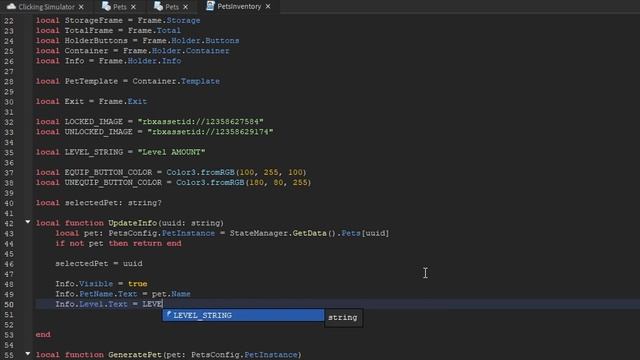
Task: Click the "UpdateInfo" function name
Action: 132,223
